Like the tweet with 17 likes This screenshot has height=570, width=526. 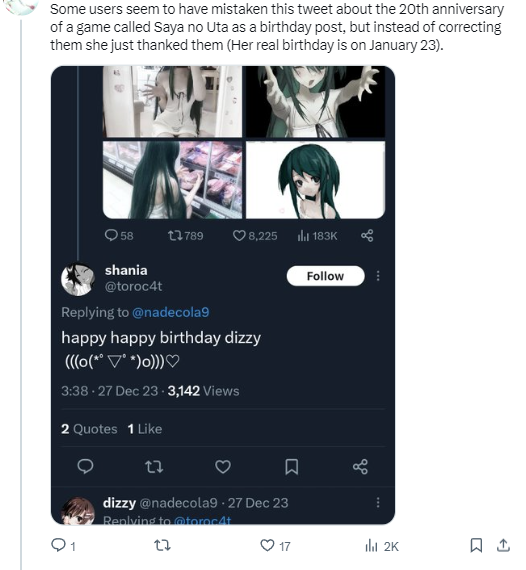pos(275,546)
